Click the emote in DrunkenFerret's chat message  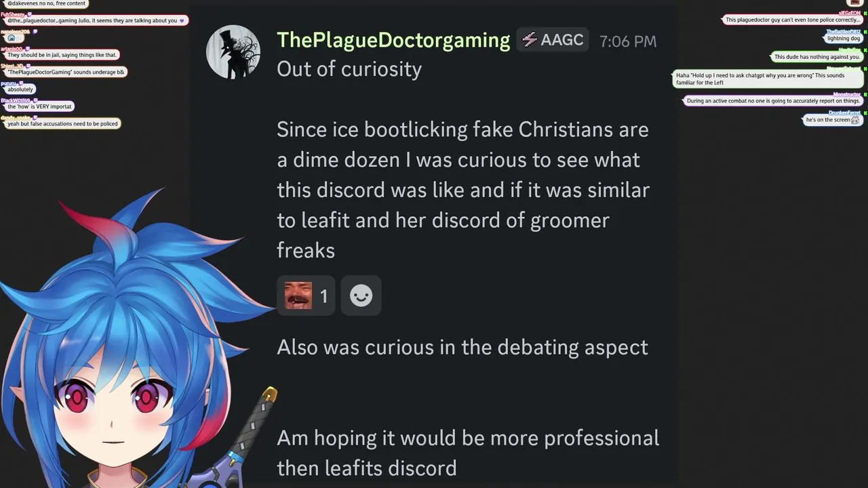tap(855, 120)
